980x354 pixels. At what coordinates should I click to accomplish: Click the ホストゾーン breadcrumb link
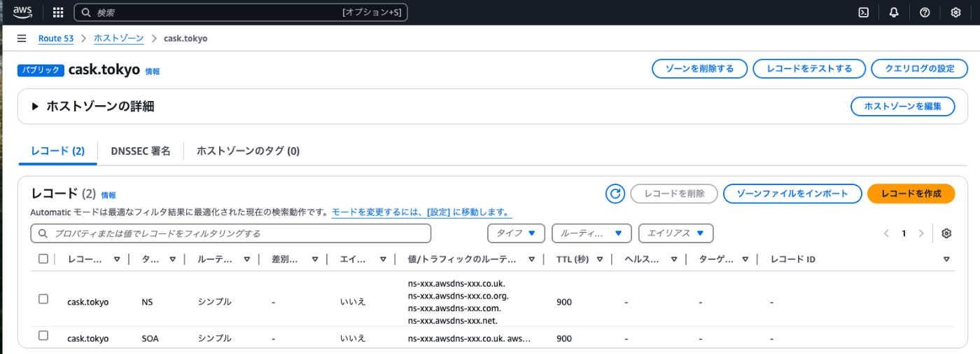(x=119, y=39)
